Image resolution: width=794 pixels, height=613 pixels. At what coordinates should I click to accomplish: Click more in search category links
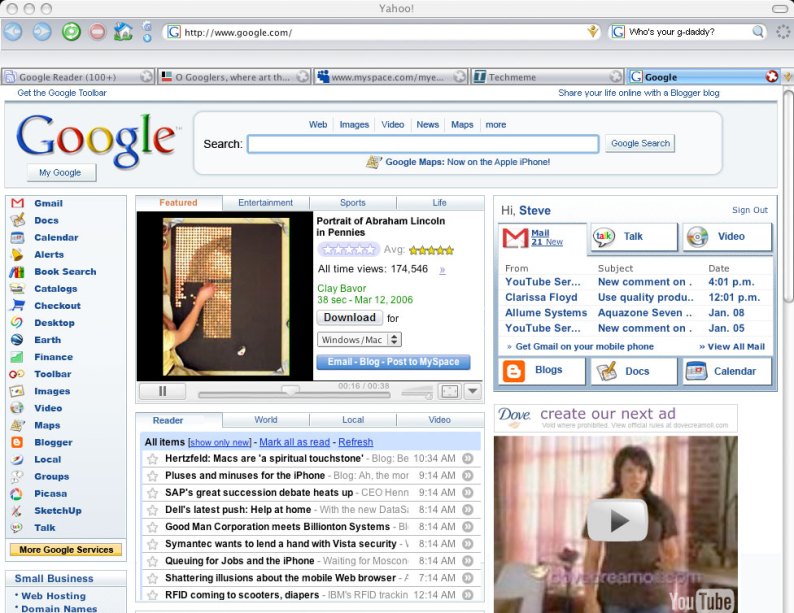495,125
